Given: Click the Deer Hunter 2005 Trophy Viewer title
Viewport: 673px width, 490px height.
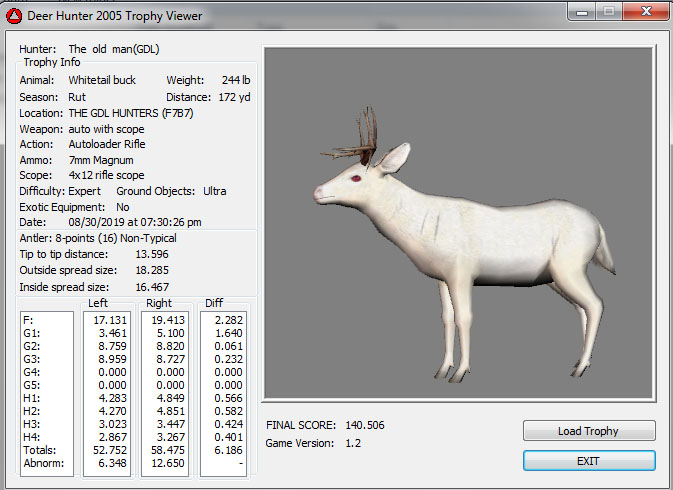Looking at the screenshot, I should click(114, 16).
